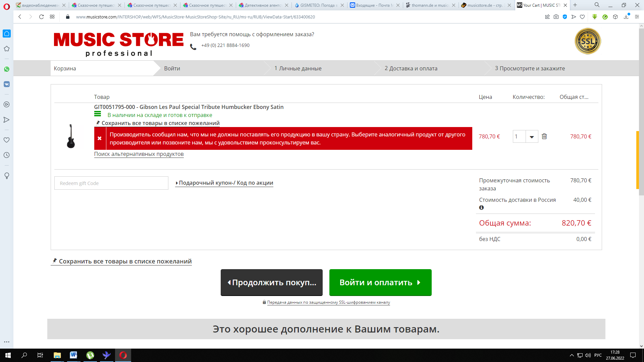The width and height of the screenshot is (644, 362).
Task: Delete item with the trash icon
Action: coord(544,136)
